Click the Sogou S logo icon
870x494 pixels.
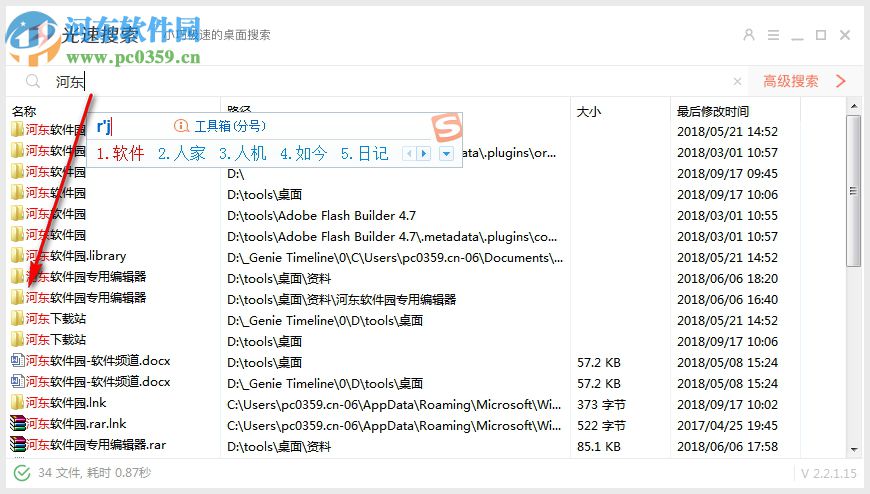click(447, 127)
